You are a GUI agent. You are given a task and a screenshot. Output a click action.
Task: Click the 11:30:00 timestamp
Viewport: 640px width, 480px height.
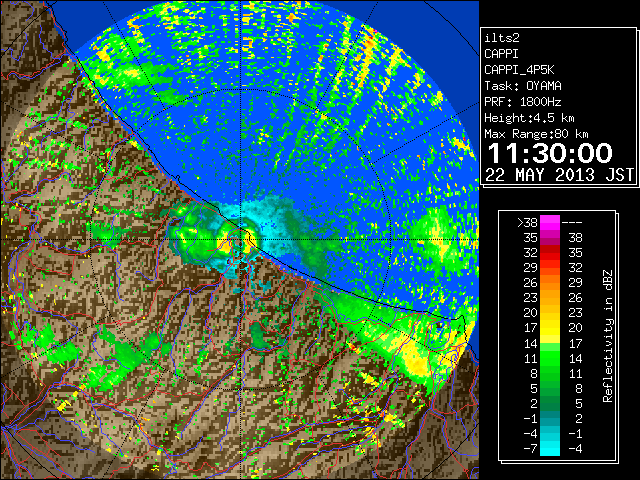tap(550, 153)
